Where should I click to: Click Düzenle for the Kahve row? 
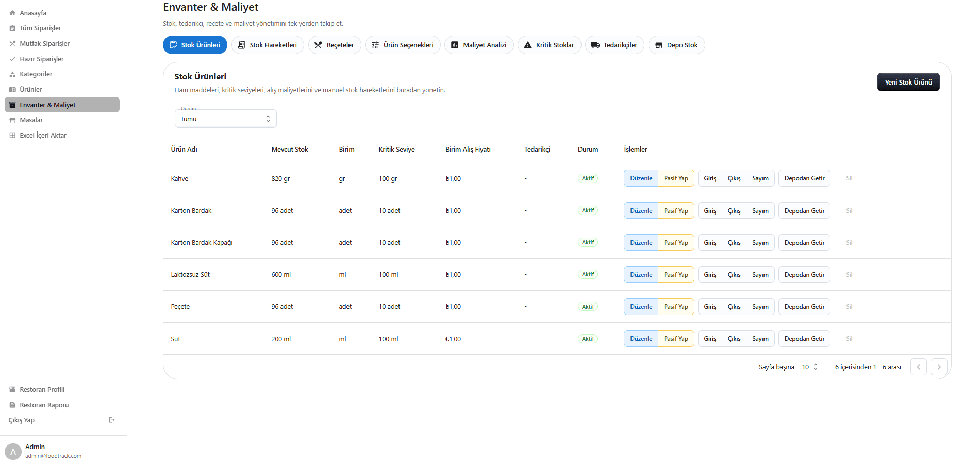click(641, 178)
